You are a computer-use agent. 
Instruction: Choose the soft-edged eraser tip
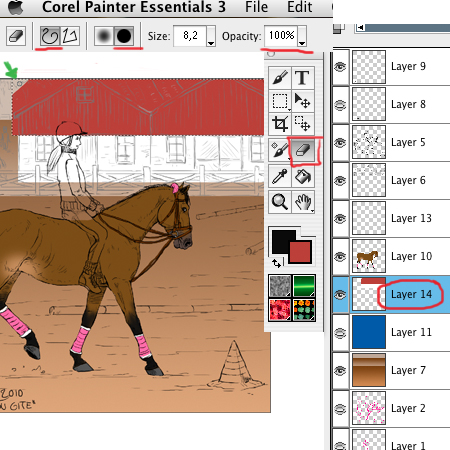point(104,36)
